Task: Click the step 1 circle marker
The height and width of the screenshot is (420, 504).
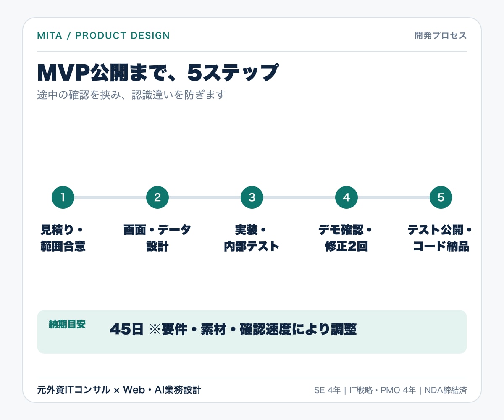Action: pos(63,197)
